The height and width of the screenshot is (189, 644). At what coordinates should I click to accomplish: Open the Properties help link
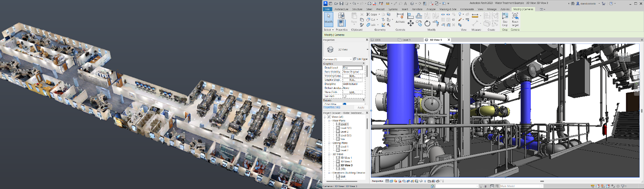tap(332, 107)
